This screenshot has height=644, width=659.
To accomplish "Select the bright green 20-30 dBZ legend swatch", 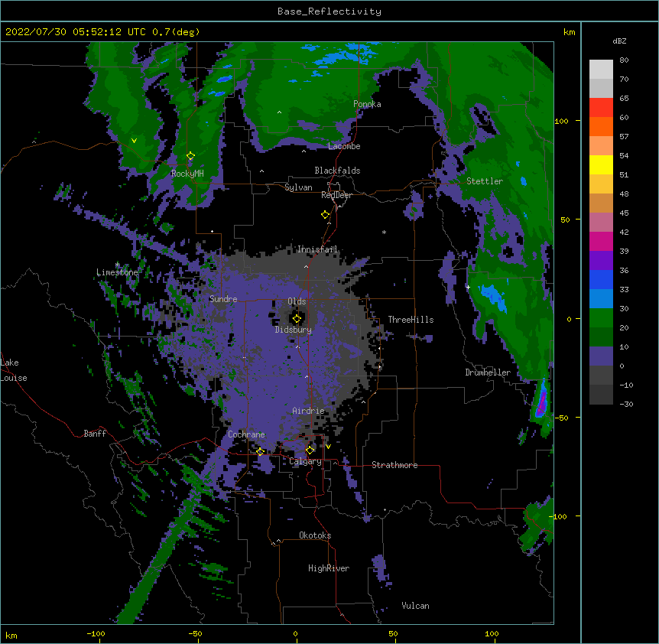I will pyautogui.click(x=601, y=318).
